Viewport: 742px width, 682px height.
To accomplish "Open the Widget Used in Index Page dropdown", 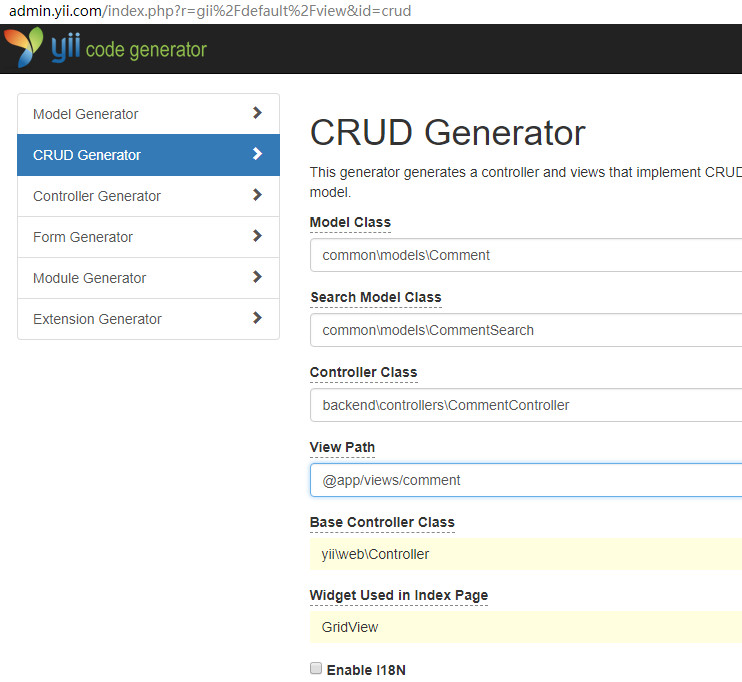I will (x=526, y=627).
